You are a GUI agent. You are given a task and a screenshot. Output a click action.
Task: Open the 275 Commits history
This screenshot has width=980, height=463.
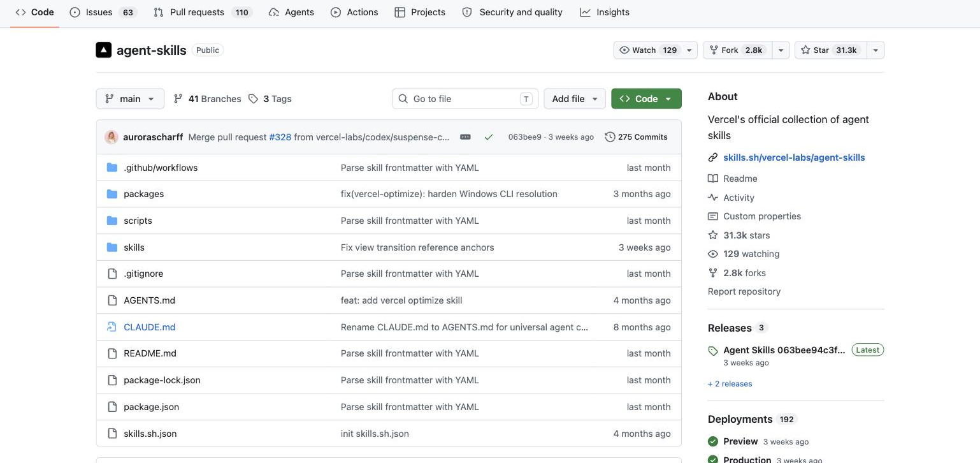tap(636, 137)
